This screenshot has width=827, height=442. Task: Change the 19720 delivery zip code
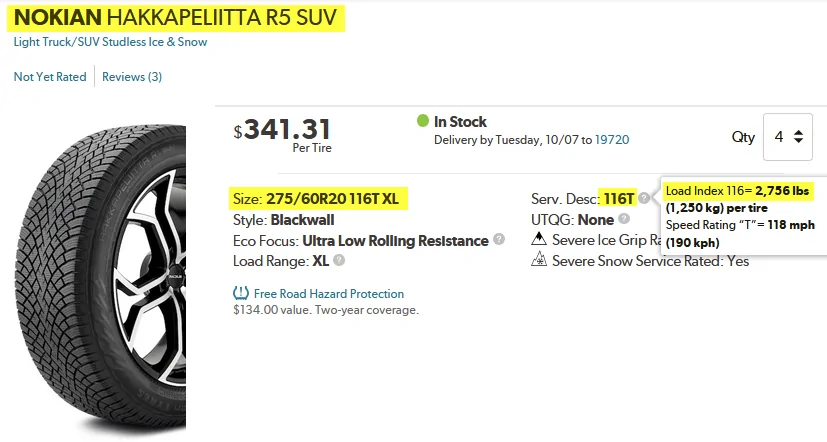pos(612,140)
